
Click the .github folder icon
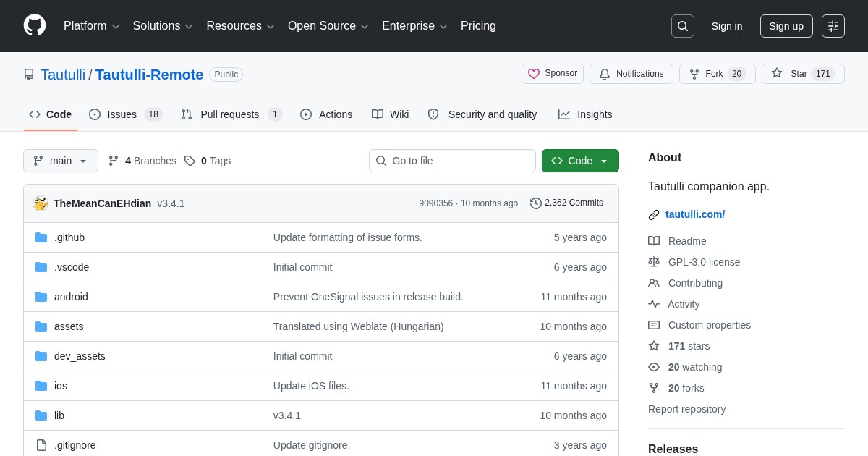point(41,237)
